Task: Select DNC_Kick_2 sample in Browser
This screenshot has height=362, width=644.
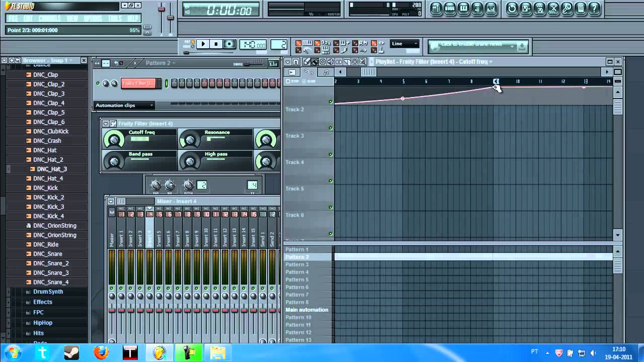Action: [x=48, y=198]
